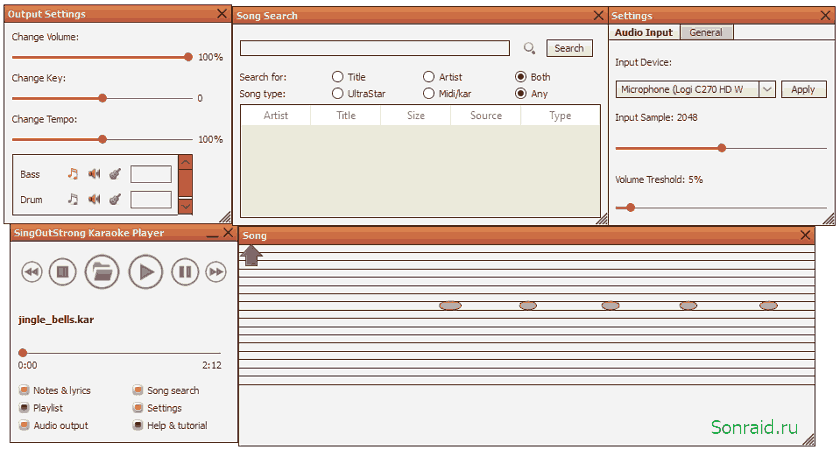840x450 pixels.
Task: Click the fast-forward button in Karaoke Player
Action: 216,272
